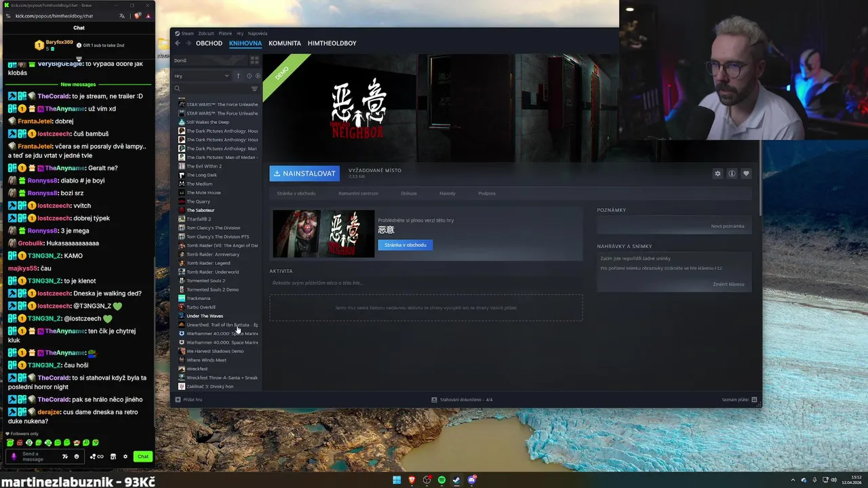Viewport: 868px width, 488px height.
Task: Open HIMTHEOLDBOY profile tab
Action: (332, 43)
